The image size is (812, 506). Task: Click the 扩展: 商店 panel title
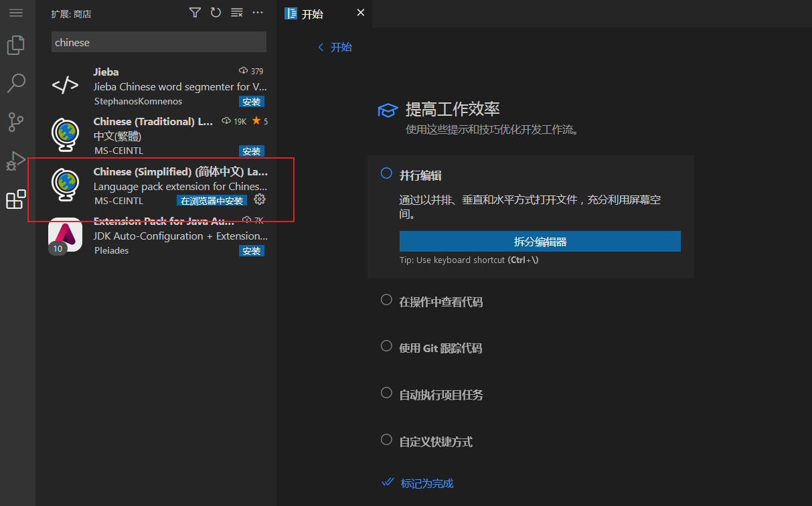point(71,14)
